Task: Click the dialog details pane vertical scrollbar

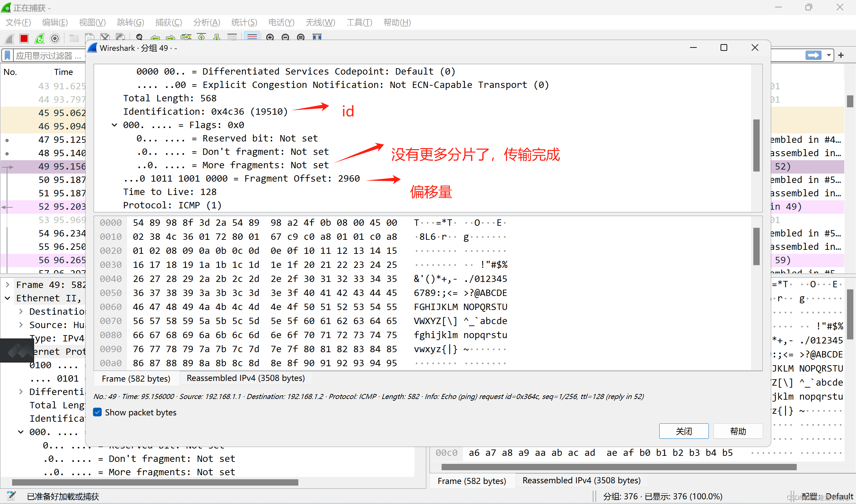Action: (756, 145)
